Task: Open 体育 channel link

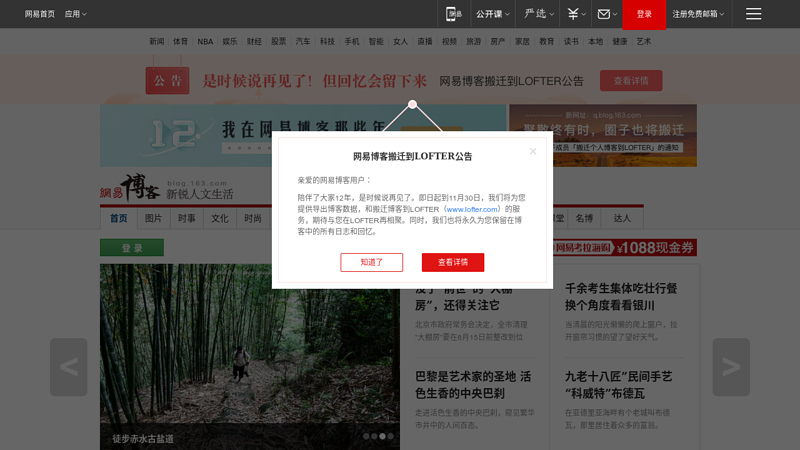Action: tap(180, 41)
